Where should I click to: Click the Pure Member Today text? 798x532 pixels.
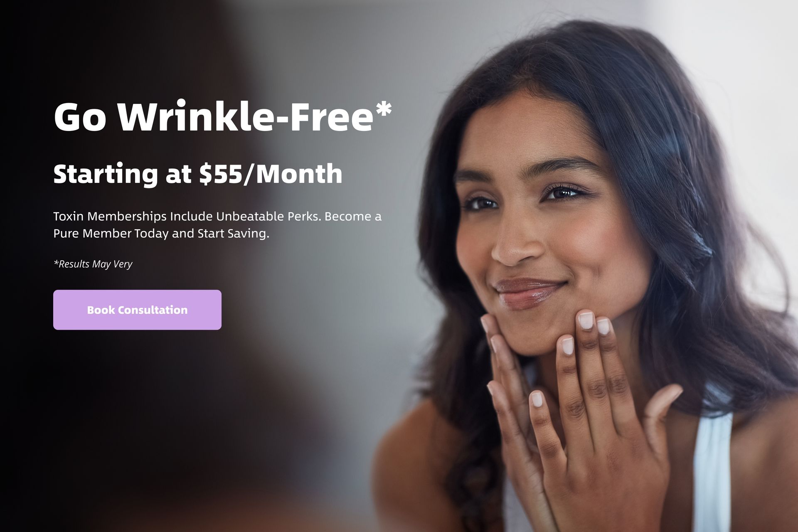pos(111,234)
